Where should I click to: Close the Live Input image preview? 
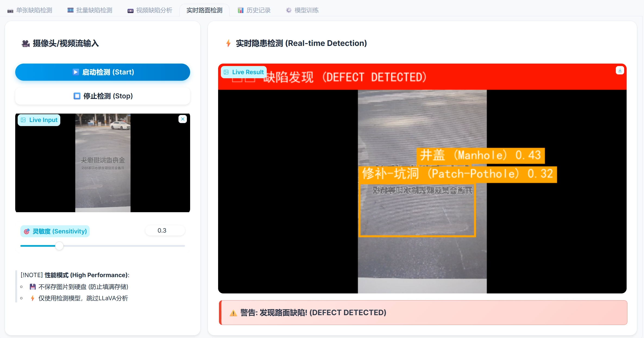pyautogui.click(x=183, y=119)
